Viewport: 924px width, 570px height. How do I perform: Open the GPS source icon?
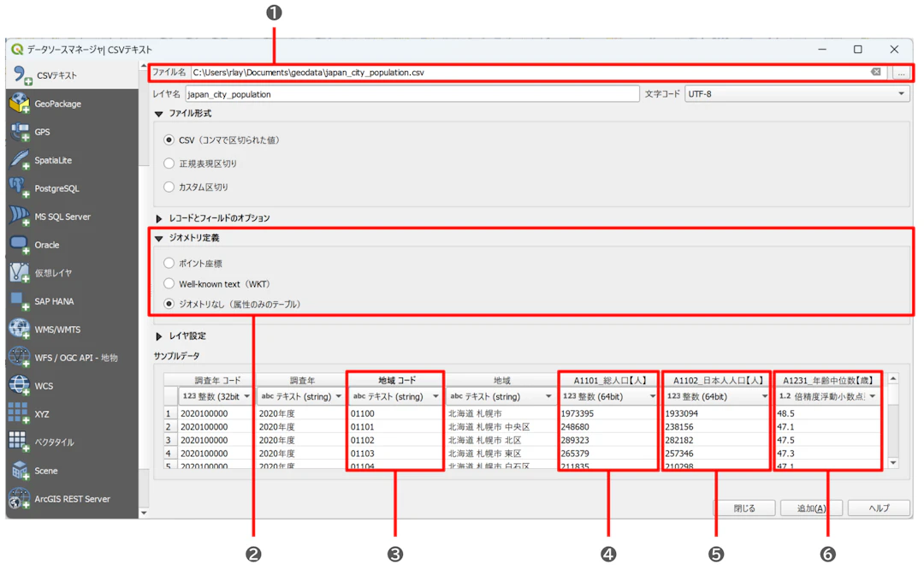[20, 132]
